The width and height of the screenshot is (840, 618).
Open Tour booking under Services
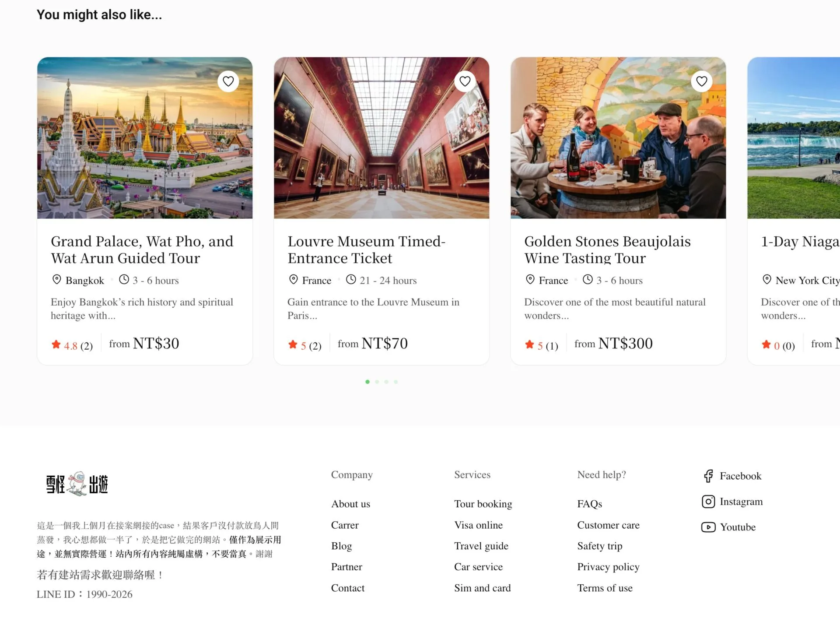tap(483, 504)
